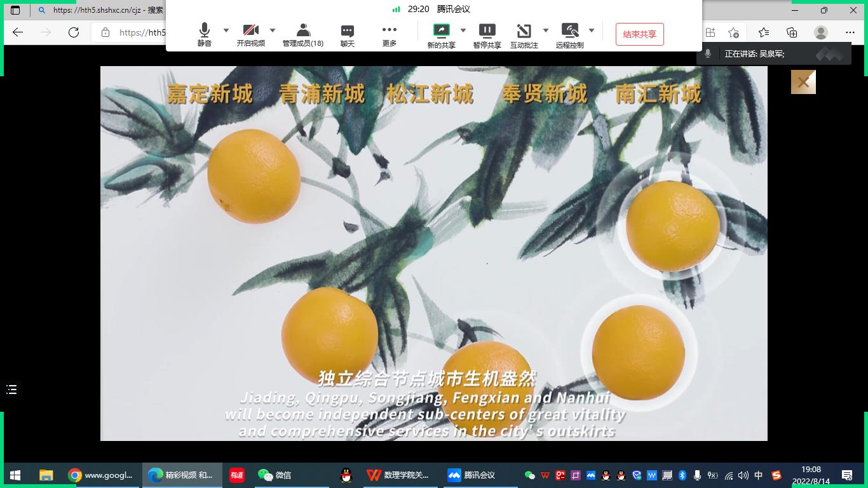This screenshot has height=488, width=868.
Task: Mute the microphone in Tencent Meeting toolbar
Action: (204, 34)
